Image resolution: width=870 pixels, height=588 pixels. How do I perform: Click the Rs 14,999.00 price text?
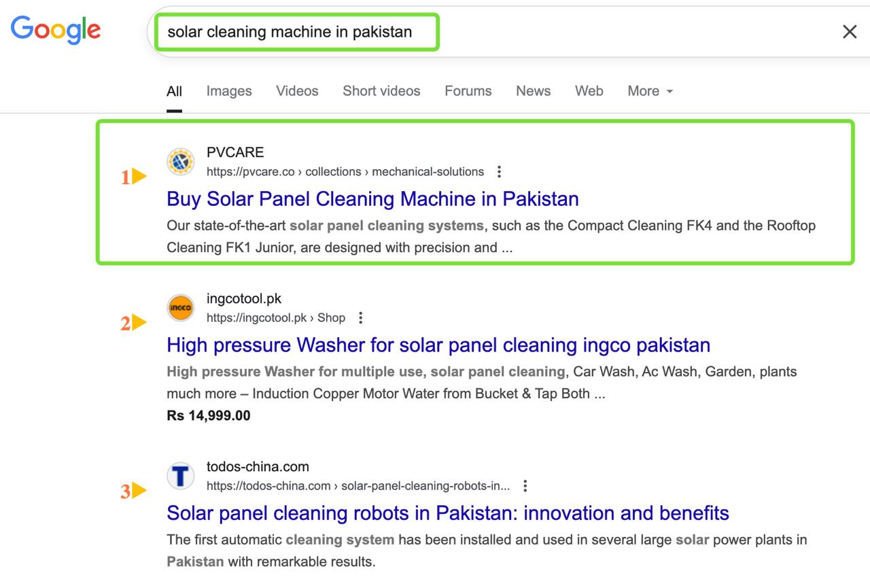coord(209,415)
